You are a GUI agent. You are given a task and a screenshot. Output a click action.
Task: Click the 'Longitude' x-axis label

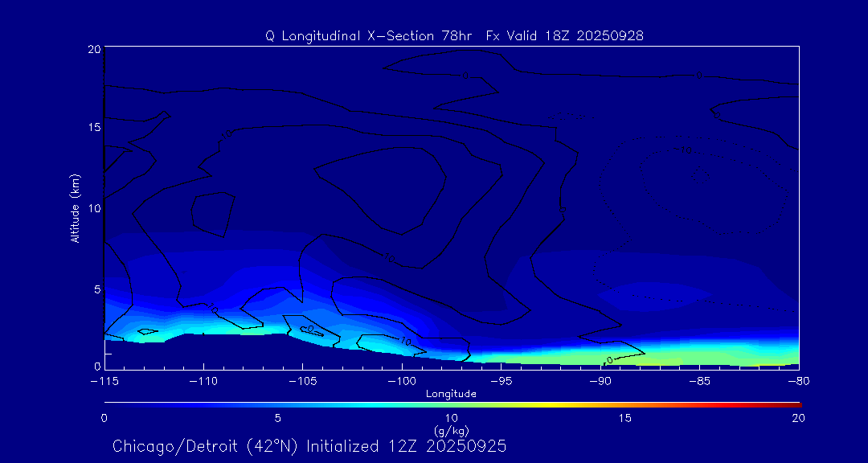coord(451,394)
